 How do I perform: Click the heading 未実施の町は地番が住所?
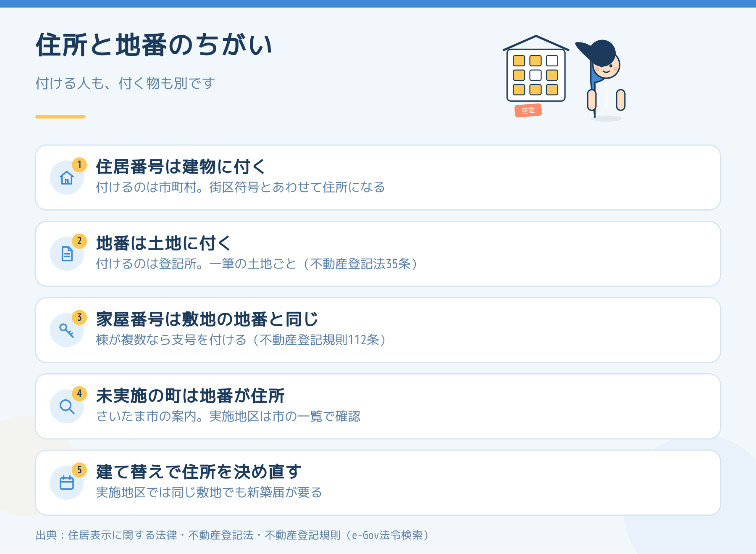(x=190, y=396)
